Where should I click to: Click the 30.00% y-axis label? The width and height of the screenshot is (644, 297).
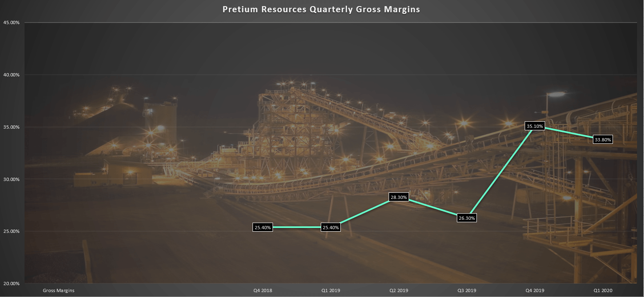point(11,179)
